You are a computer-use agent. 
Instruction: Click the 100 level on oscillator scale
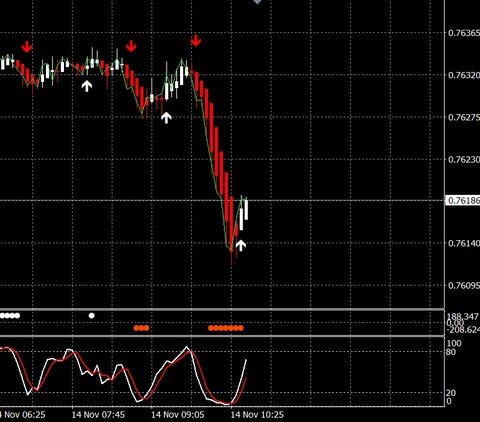454,343
